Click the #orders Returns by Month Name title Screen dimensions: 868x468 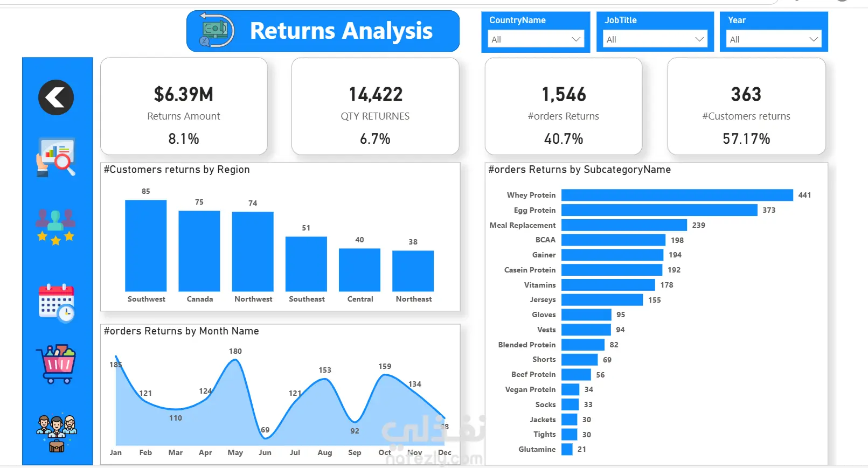tap(181, 331)
